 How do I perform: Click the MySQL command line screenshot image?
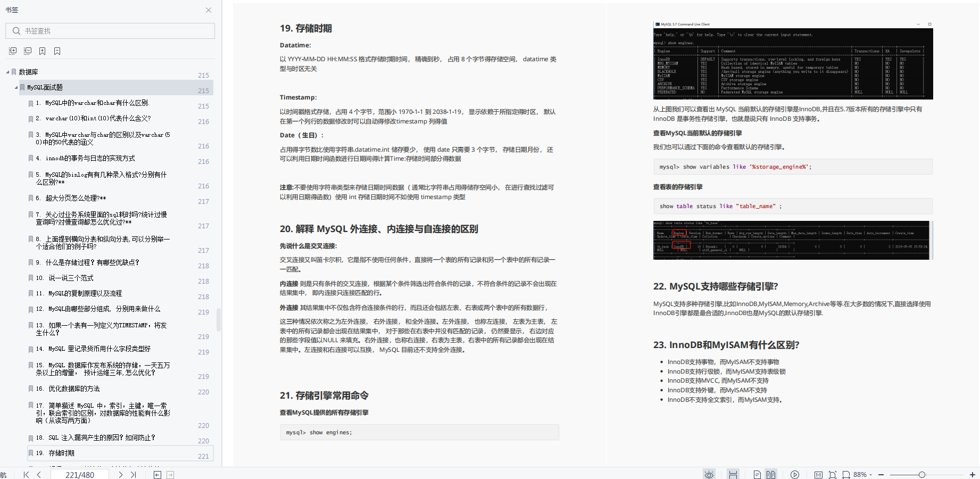(793, 60)
